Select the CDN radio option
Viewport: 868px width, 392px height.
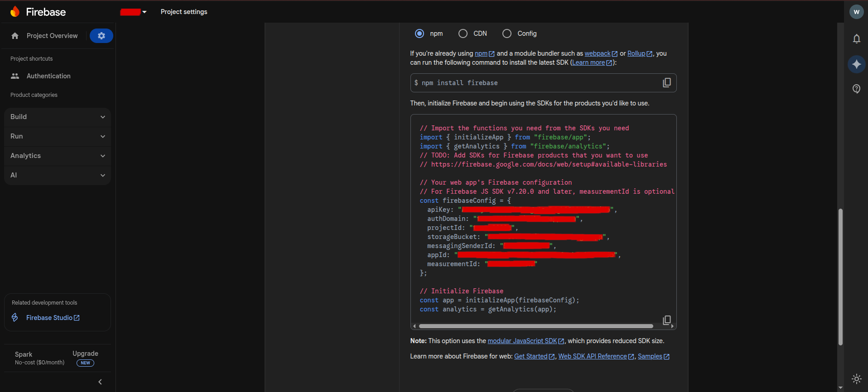pos(463,33)
